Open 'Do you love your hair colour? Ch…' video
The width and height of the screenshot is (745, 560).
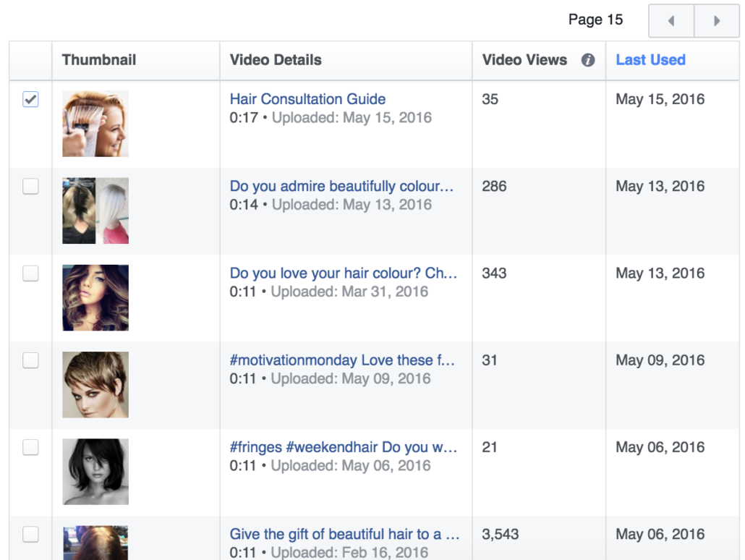click(344, 273)
